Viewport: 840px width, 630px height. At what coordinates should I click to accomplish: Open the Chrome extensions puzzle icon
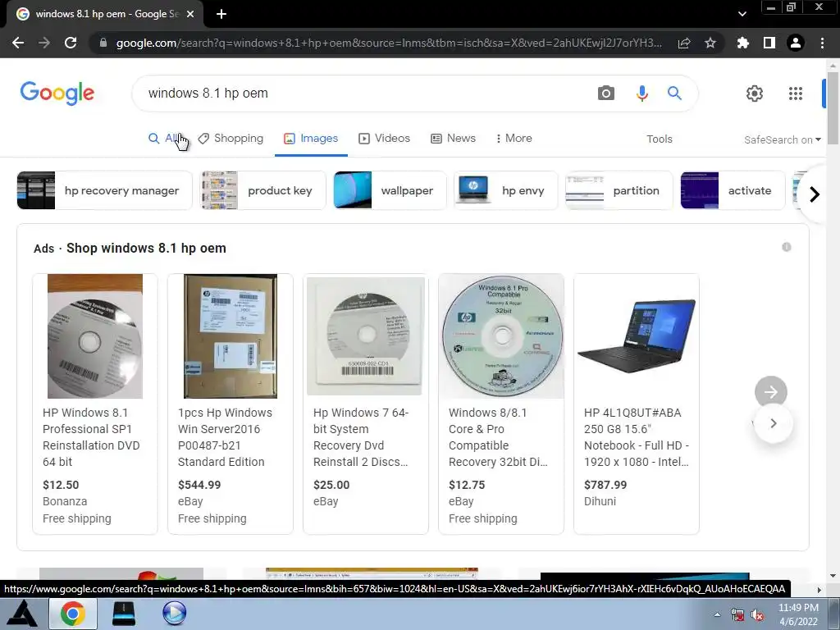pyautogui.click(x=743, y=43)
